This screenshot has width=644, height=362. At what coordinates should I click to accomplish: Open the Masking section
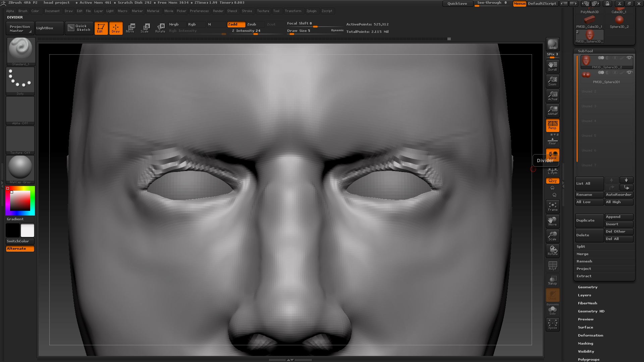click(x=585, y=343)
